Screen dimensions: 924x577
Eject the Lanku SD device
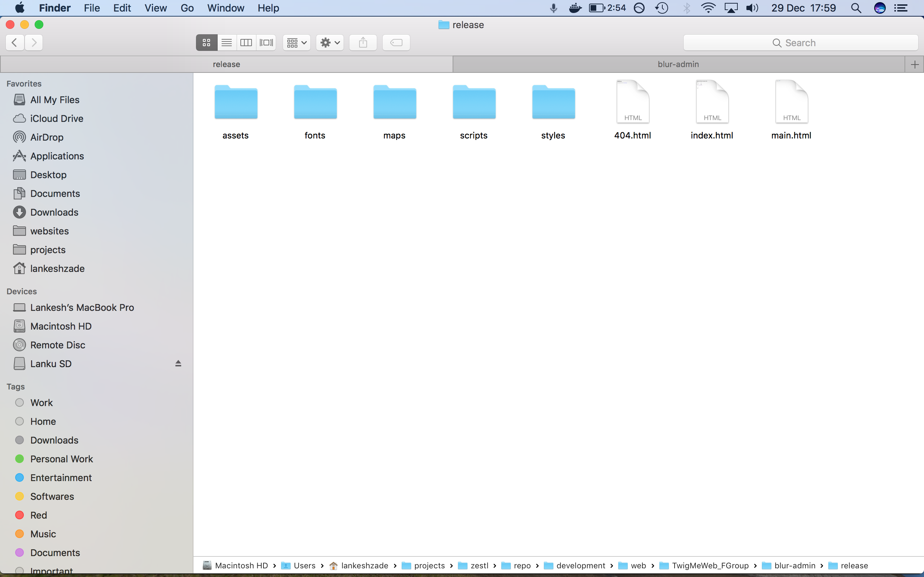[x=178, y=363]
